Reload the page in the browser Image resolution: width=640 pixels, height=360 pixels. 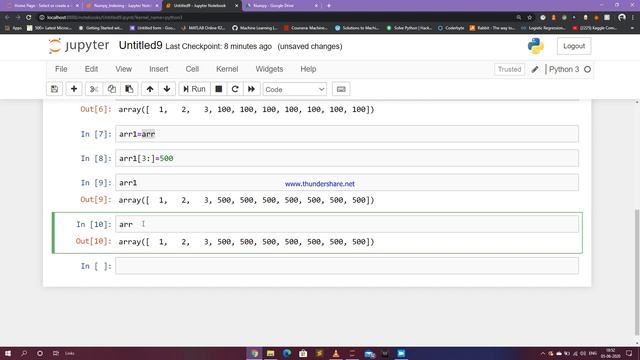tap(29, 18)
